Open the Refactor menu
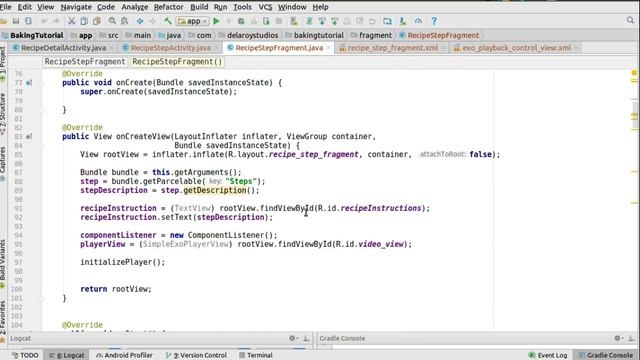640x360 pixels. point(168,7)
